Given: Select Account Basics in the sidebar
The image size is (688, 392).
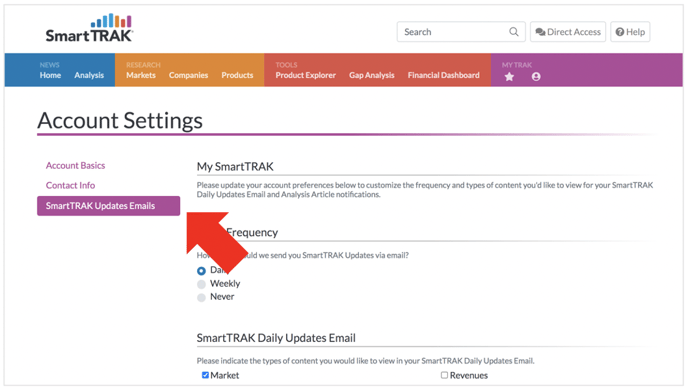Looking at the screenshot, I should tap(75, 165).
